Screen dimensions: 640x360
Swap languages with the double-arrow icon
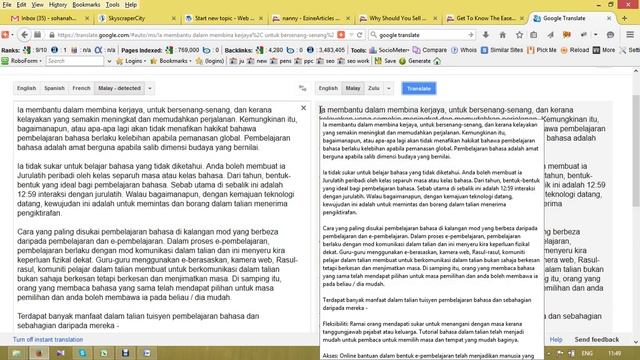pyautogui.click(x=302, y=88)
